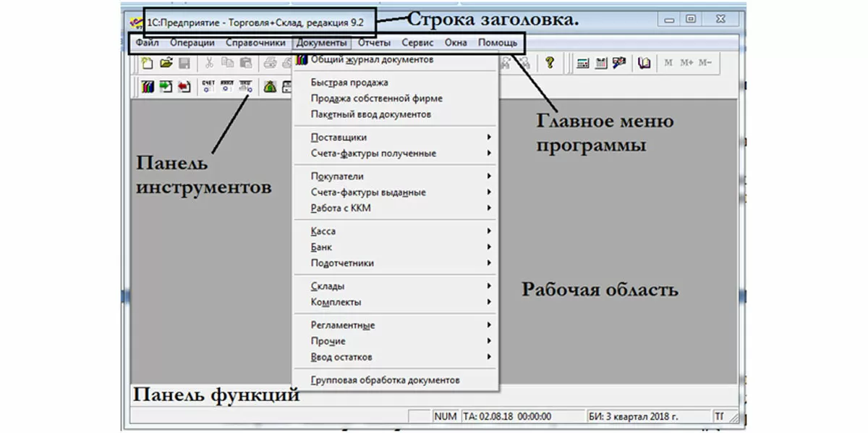Image resolution: width=868 pixels, height=433 pixels.
Task: Open the Операции menu
Action: [192, 43]
